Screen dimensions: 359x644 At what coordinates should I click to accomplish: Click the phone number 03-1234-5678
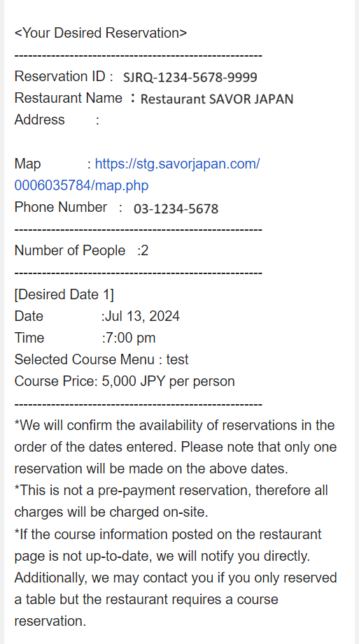176,208
